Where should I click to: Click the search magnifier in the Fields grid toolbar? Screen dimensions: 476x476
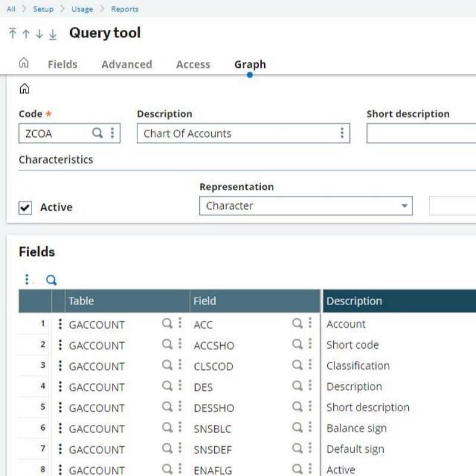pyautogui.click(x=51, y=279)
